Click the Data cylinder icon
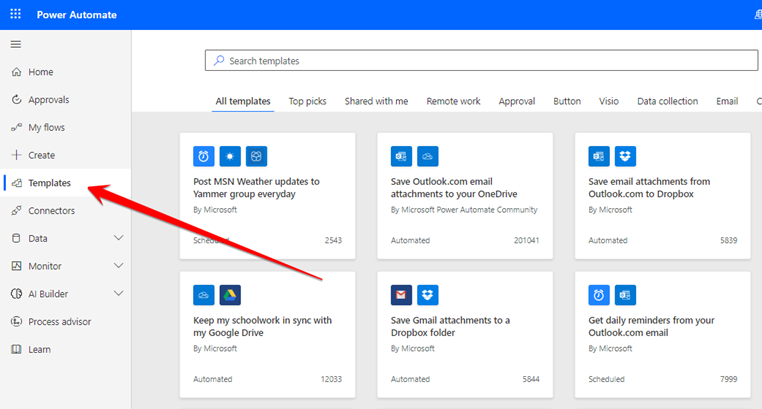The width and height of the screenshot is (762, 409). click(x=16, y=238)
